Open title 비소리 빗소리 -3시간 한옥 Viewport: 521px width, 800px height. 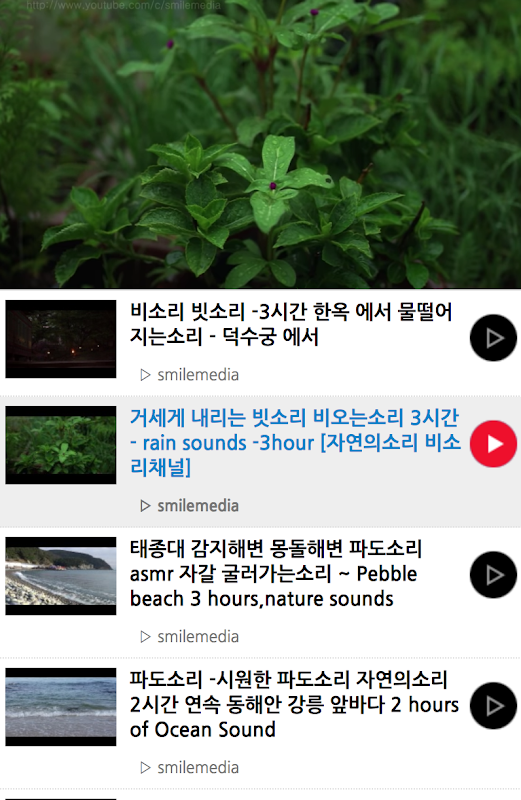[x=291, y=324]
